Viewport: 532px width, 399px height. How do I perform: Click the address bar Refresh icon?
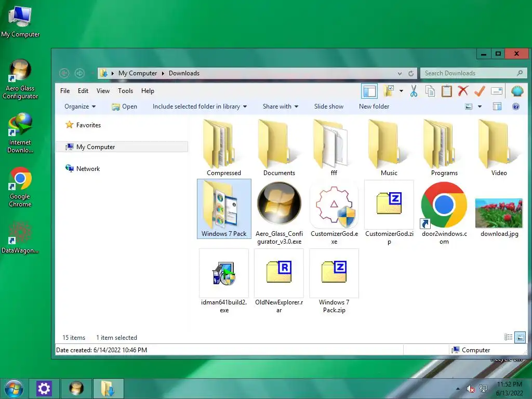(x=411, y=73)
